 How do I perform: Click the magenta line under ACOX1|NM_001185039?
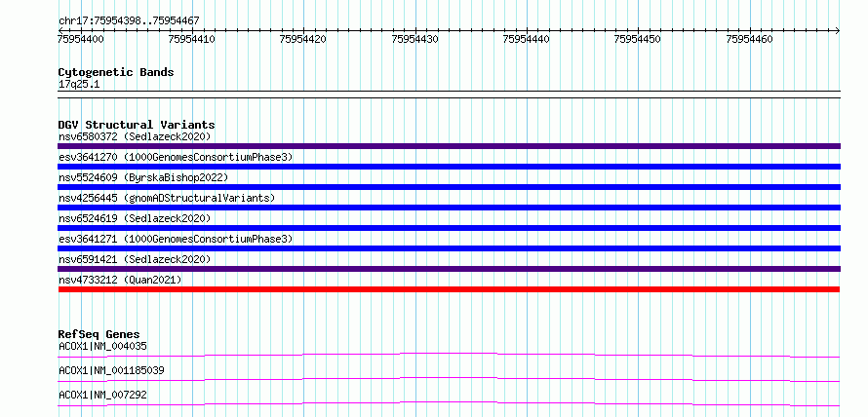pyautogui.click(x=449, y=379)
